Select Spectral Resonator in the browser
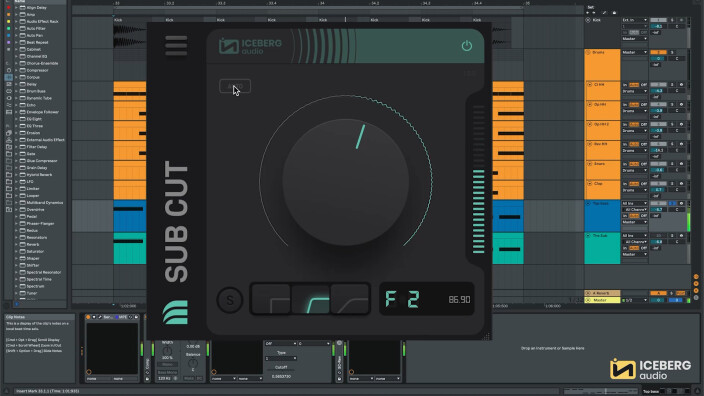 click(x=44, y=272)
